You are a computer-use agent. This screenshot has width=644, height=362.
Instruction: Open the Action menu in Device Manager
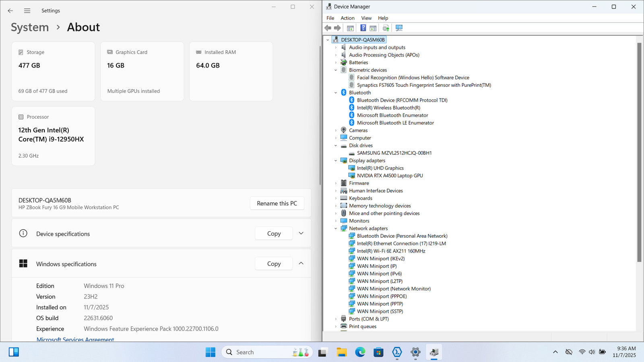tap(347, 18)
